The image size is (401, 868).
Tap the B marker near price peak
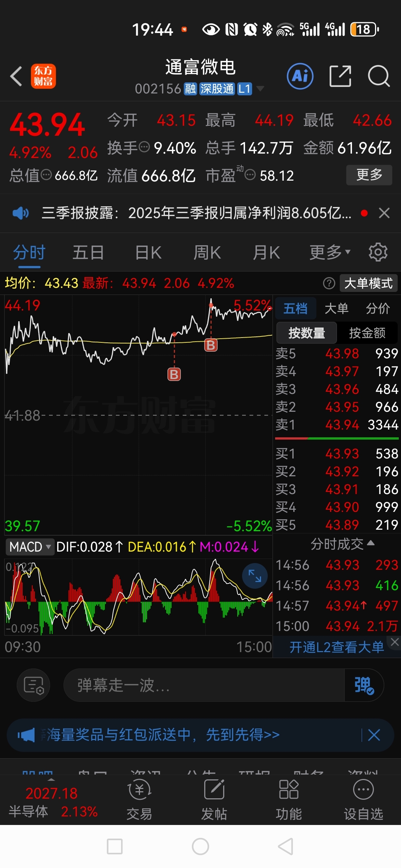211,345
